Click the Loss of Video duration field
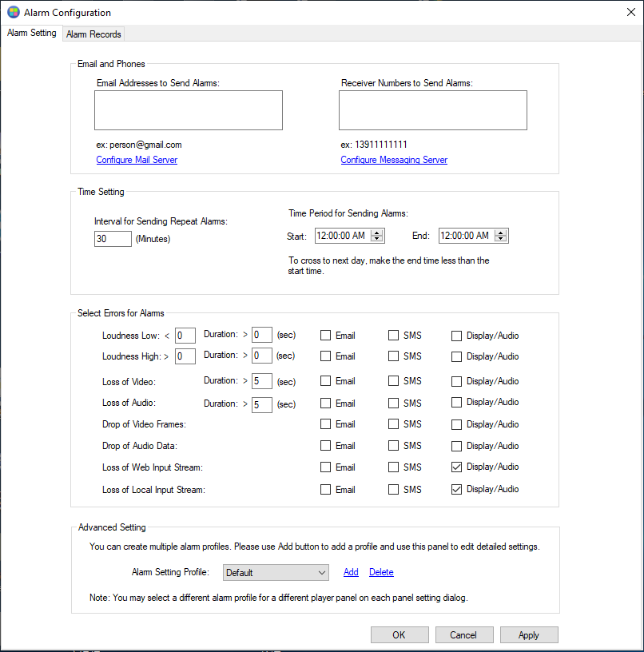The width and height of the screenshot is (644, 652). click(x=262, y=381)
